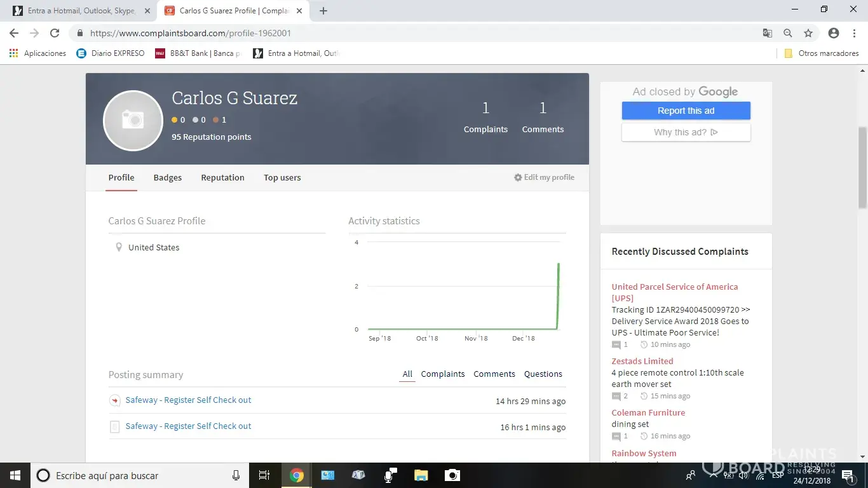This screenshot has height=488, width=868.
Task: Click the zoom magnifier icon in address bar
Action: pos(788,33)
